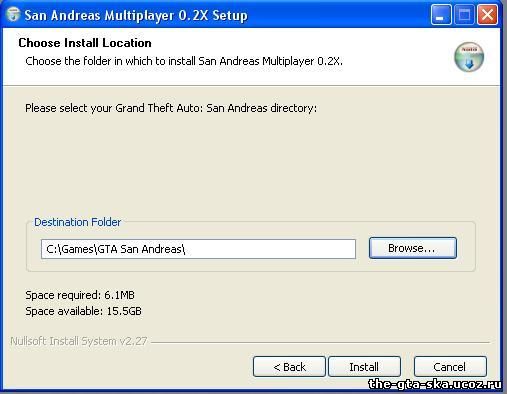Click the setup icon in the title bar
This screenshot has width=507, height=394.
pyautogui.click(x=13, y=14)
